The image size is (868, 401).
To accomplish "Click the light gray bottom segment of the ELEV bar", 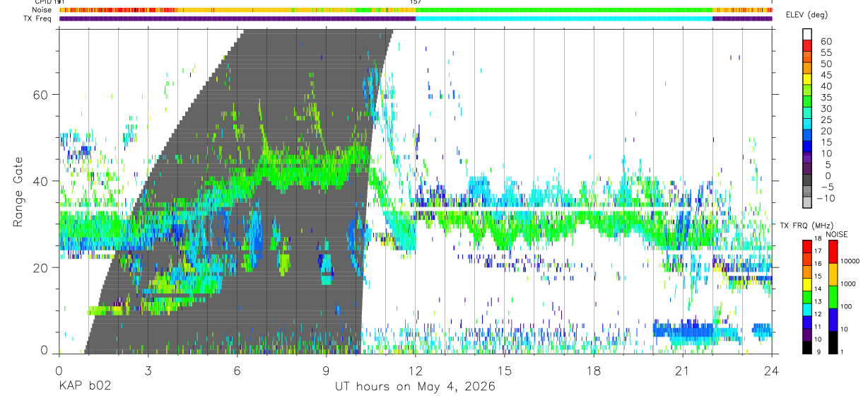I will (807, 203).
